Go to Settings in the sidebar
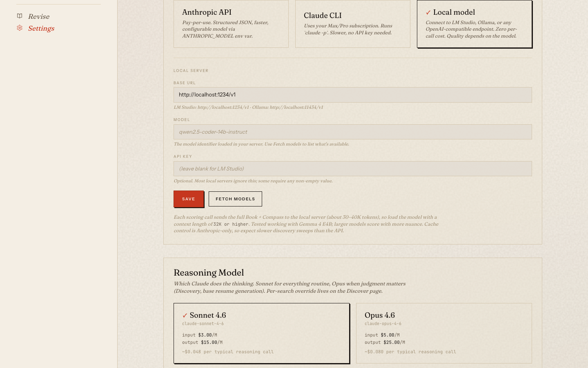 point(41,28)
